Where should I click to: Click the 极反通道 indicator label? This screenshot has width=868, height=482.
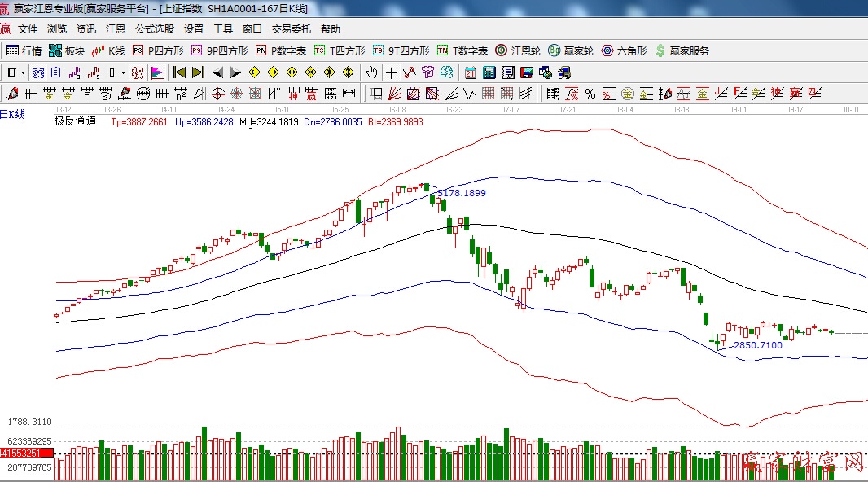(x=75, y=121)
